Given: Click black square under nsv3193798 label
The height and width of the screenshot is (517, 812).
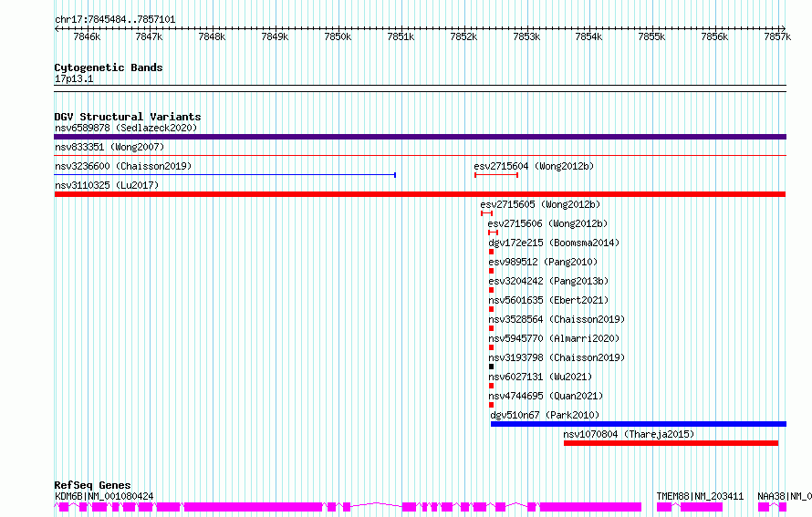Looking at the screenshot, I should click(x=492, y=367).
